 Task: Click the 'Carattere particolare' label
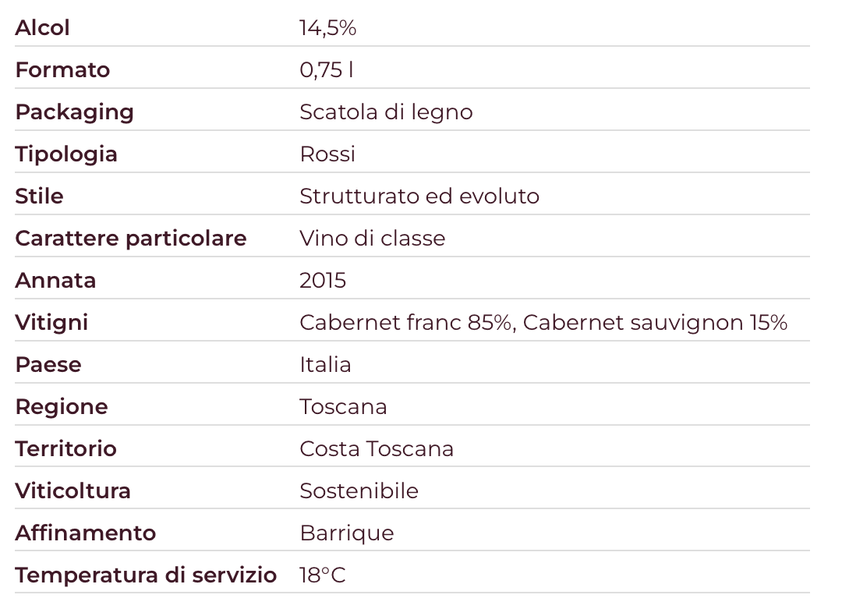131,239
